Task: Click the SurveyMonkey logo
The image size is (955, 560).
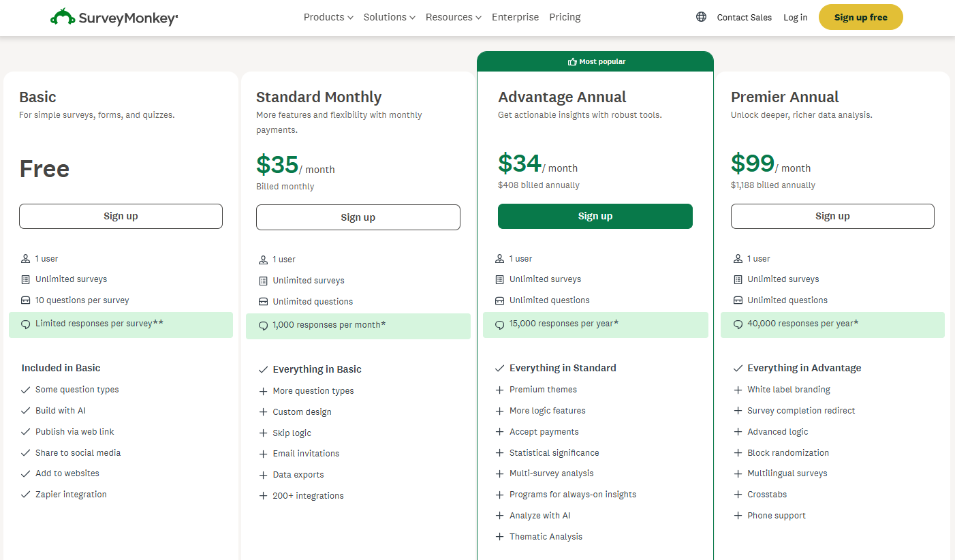Action: tap(114, 17)
